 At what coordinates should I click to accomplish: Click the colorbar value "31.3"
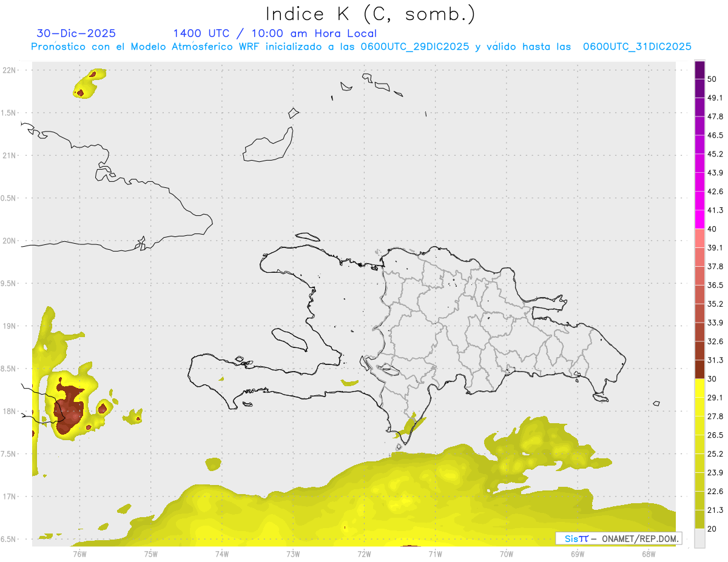(x=715, y=360)
